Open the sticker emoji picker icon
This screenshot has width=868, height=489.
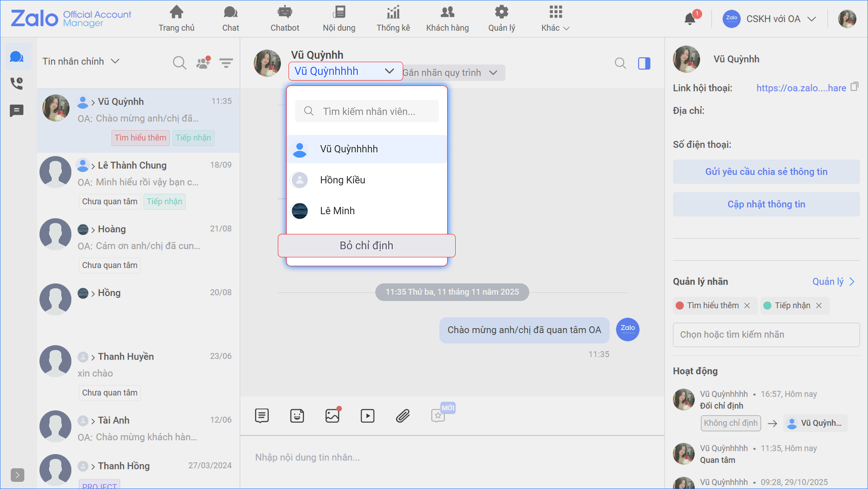tap(297, 416)
